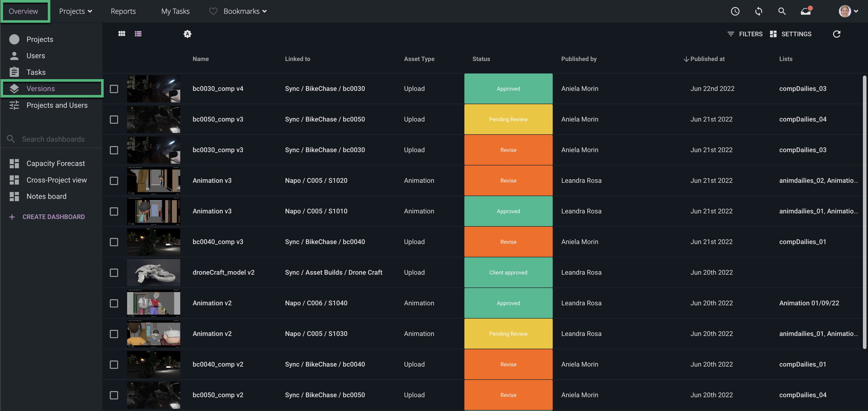
Task: Select droneCraft_model v2 row checkbox
Action: click(114, 273)
